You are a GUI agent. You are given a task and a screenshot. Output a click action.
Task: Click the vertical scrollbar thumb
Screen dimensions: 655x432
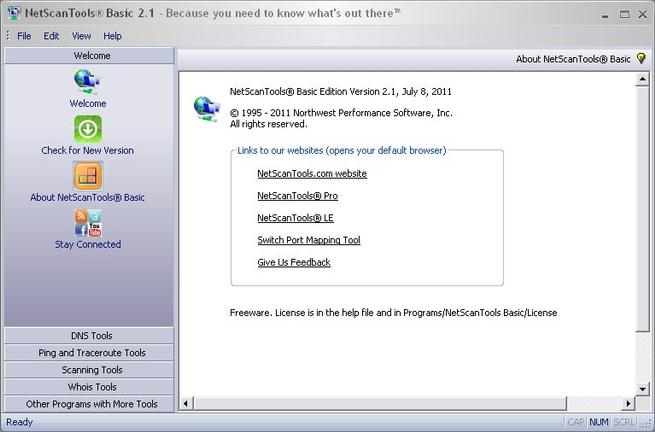click(x=642, y=209)
